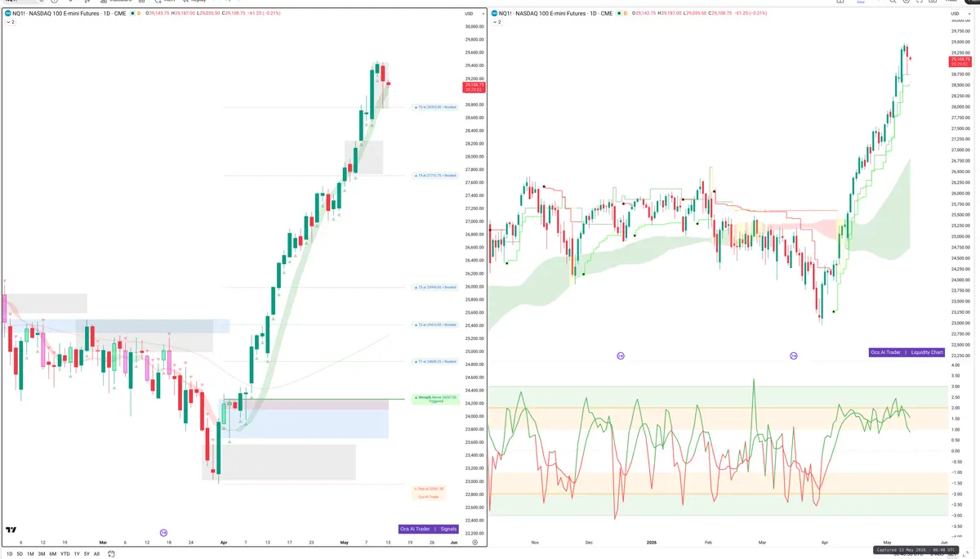This screenshot has height=559, width=980.
Task: Click the T5 booked target label
Action: pos(435,107)
